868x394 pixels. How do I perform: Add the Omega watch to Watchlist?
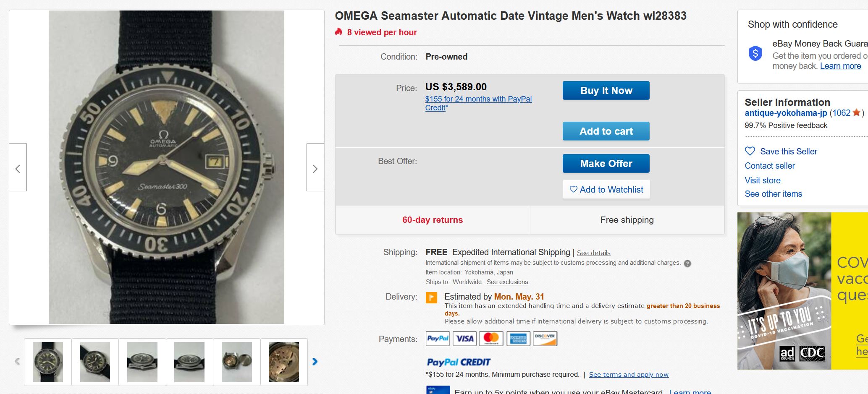coord(606,190)
